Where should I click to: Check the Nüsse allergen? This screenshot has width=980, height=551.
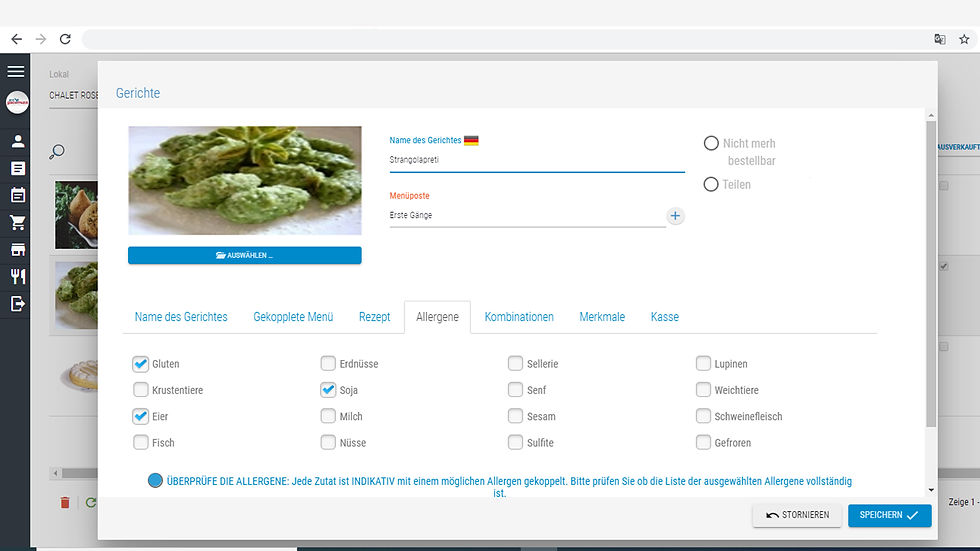click(328, 442)
